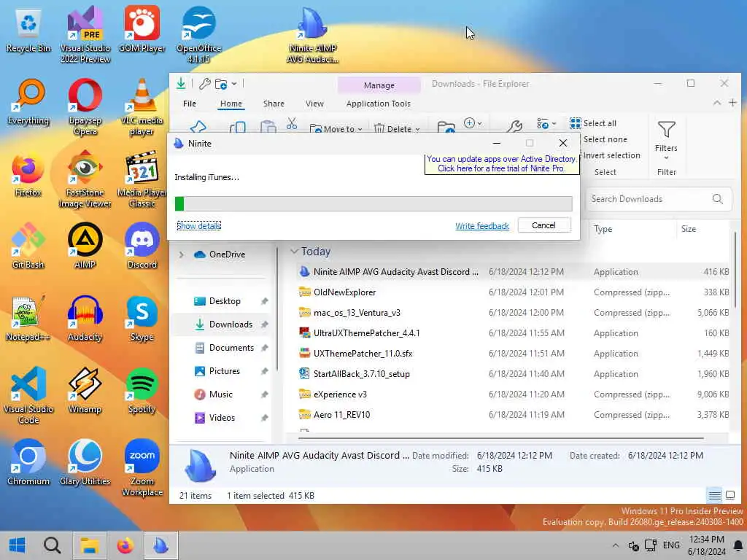Collapse the File Explorer ribbon chevron
Screen dimensions: 747x560
[716, 103]
